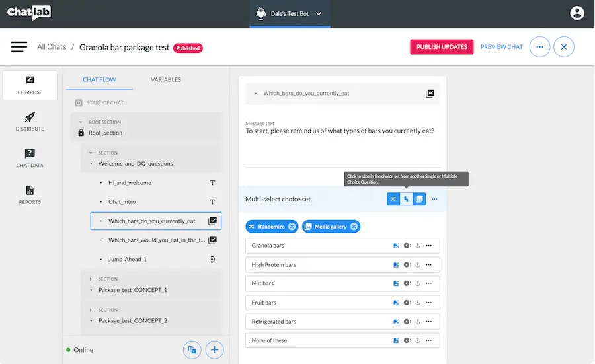This screenshot has height=364, width=595.
Task: Open the Chat Data panel
Action: click(x=30, y=158)
